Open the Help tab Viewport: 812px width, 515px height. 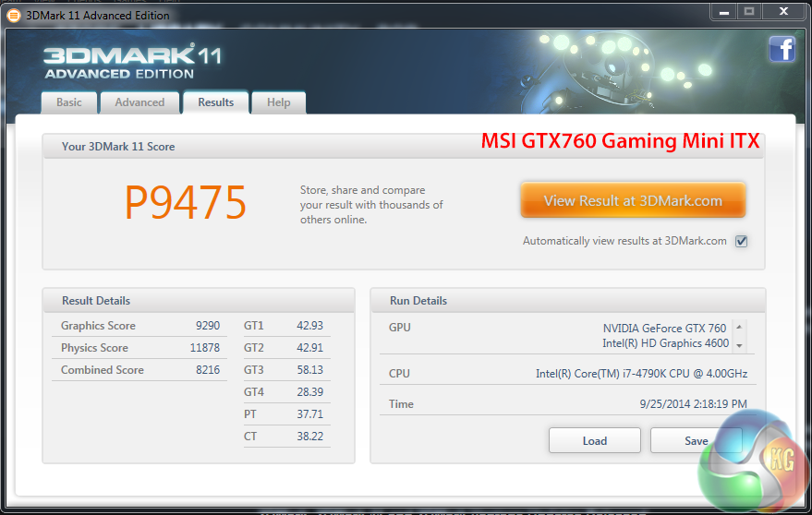click(279, 102)
